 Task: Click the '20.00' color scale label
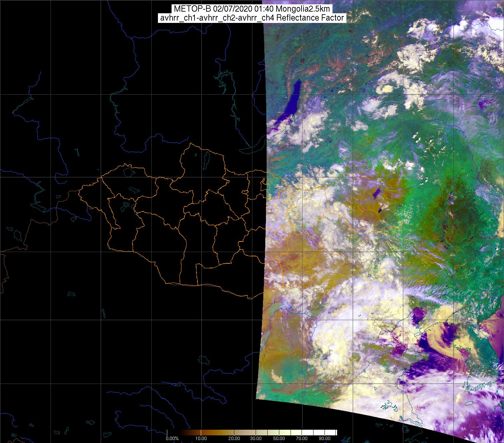[234, 439]
